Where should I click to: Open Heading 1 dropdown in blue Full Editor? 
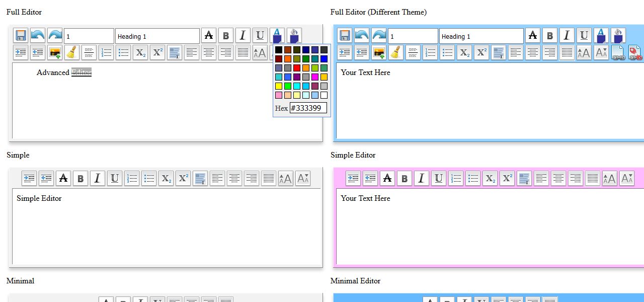point(481,36)
